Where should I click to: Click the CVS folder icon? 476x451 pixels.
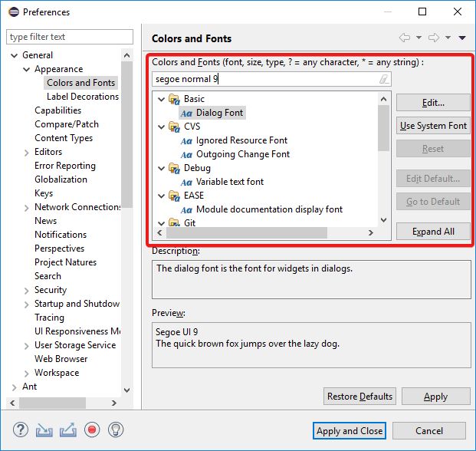[x=174, y=127]
